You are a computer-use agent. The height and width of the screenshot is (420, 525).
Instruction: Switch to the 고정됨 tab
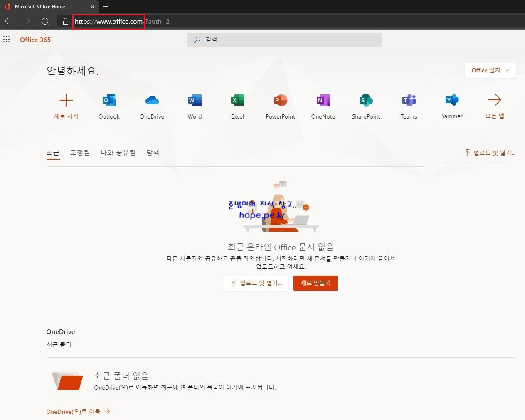pos(80,153)
